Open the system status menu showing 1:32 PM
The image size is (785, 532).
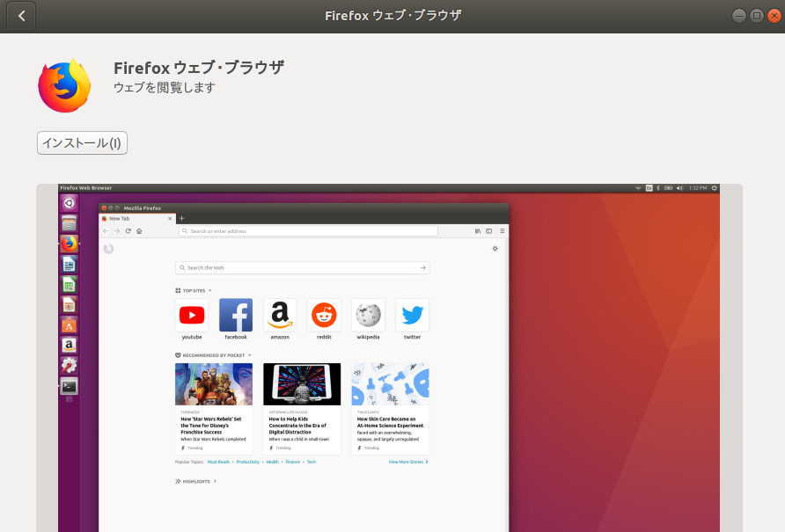click(x=698, y=187)
